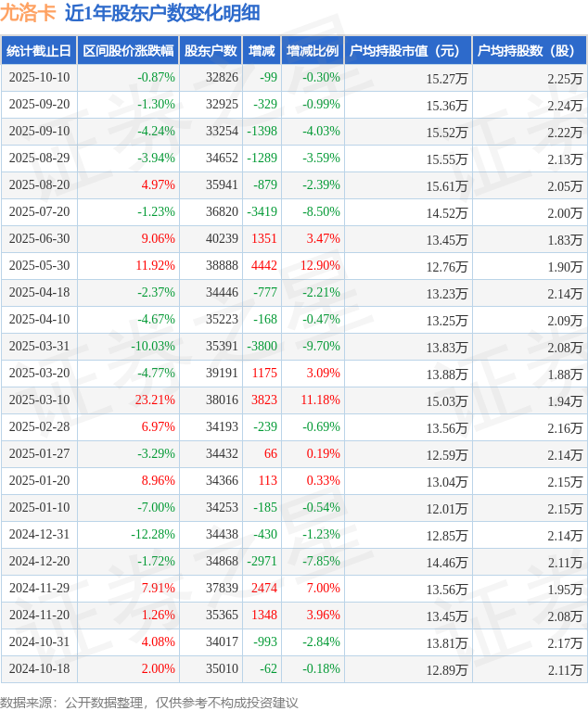
Task: Select the 1.83万 average shares cell
Action: click(565, 239)
